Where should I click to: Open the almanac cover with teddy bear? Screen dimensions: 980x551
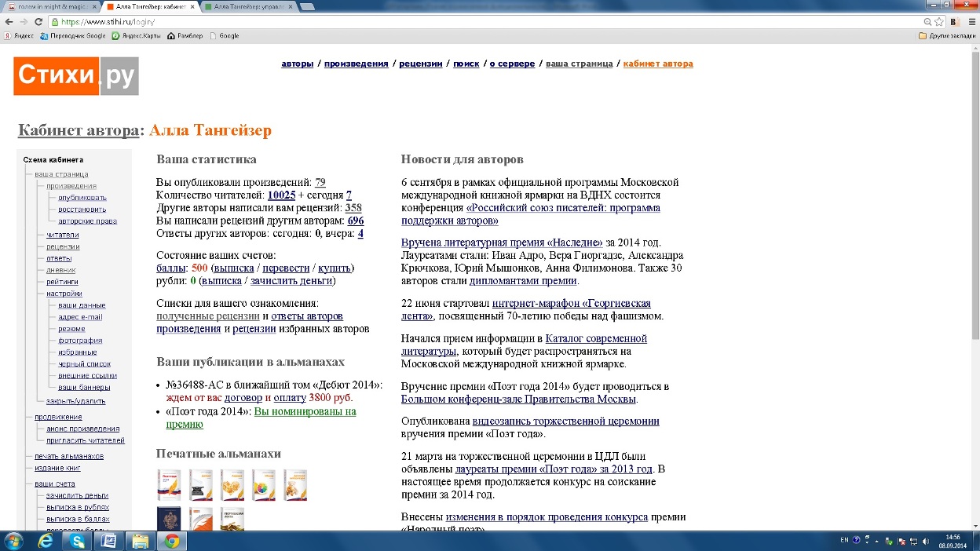pyautogui.click(x=295, y=485)
